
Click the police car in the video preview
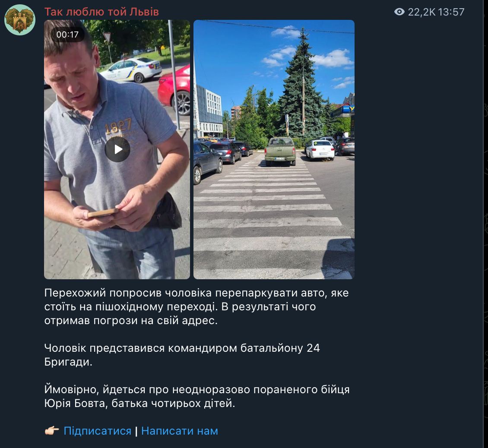(x=131, y=69)
